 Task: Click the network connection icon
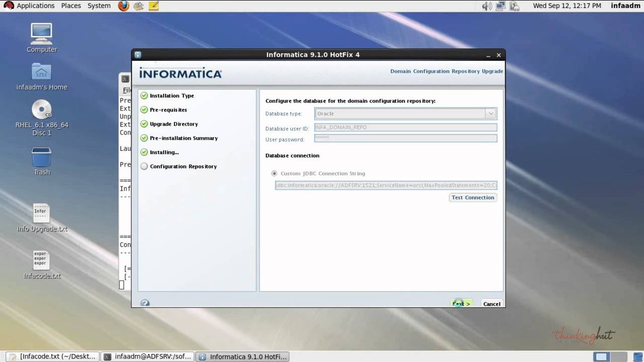click(x=500, y=6)
